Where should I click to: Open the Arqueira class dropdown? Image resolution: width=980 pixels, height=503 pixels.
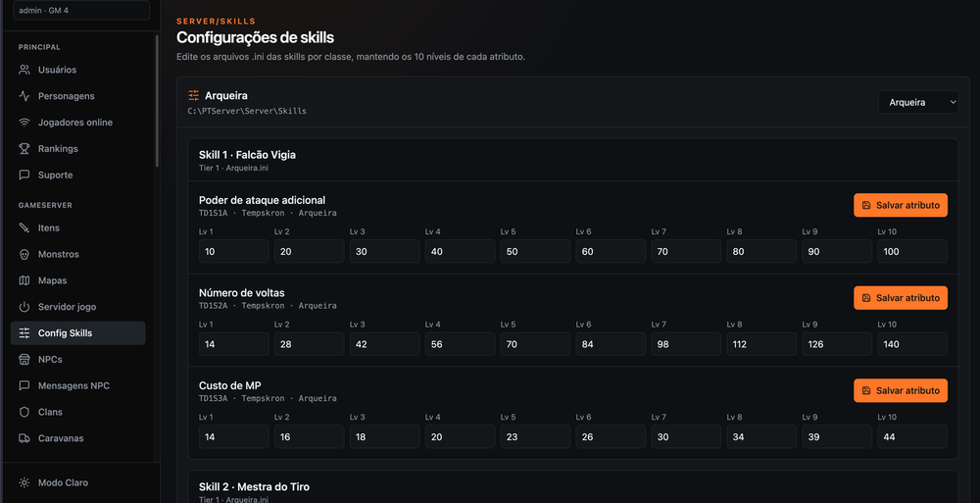coord(918,102)
